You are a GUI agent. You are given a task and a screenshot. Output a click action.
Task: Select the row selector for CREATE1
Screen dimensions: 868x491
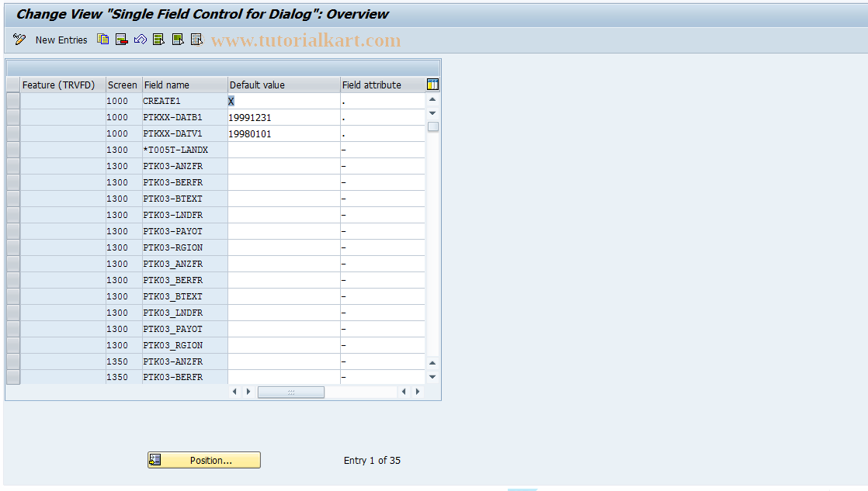tap(13, 101)
